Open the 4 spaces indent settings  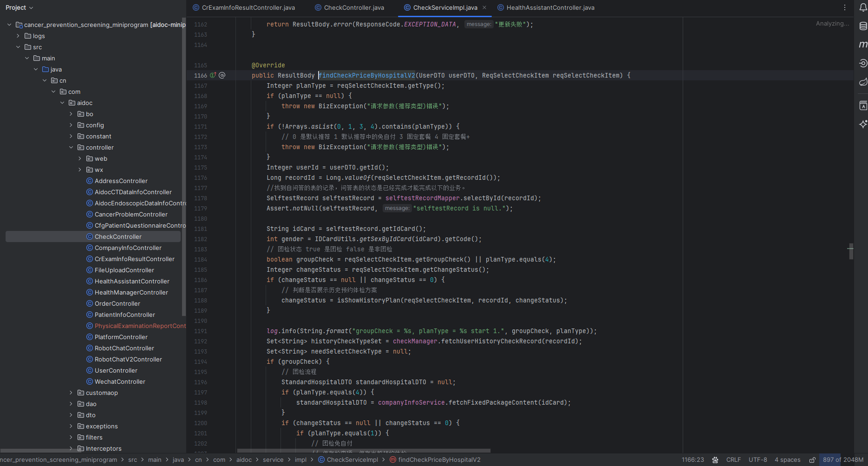pos(787,460)
